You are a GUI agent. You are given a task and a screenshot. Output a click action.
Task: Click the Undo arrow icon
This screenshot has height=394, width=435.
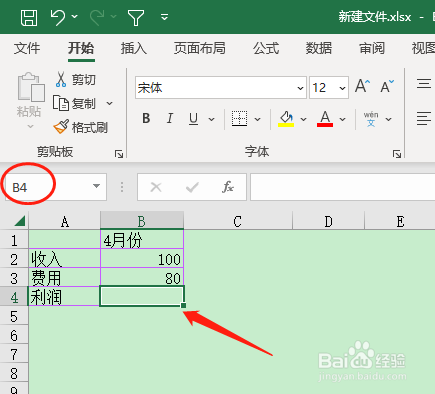tap(58, 17)
